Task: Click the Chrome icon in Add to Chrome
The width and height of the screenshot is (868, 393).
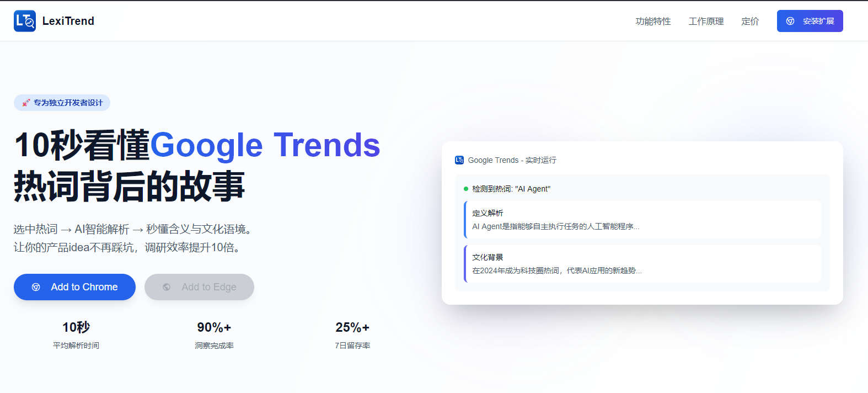Action: click(36, 287)
